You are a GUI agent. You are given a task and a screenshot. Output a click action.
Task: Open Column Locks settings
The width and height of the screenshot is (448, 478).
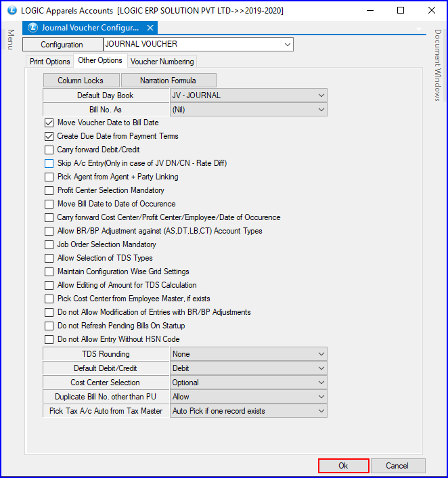click(x=81, y=80)
